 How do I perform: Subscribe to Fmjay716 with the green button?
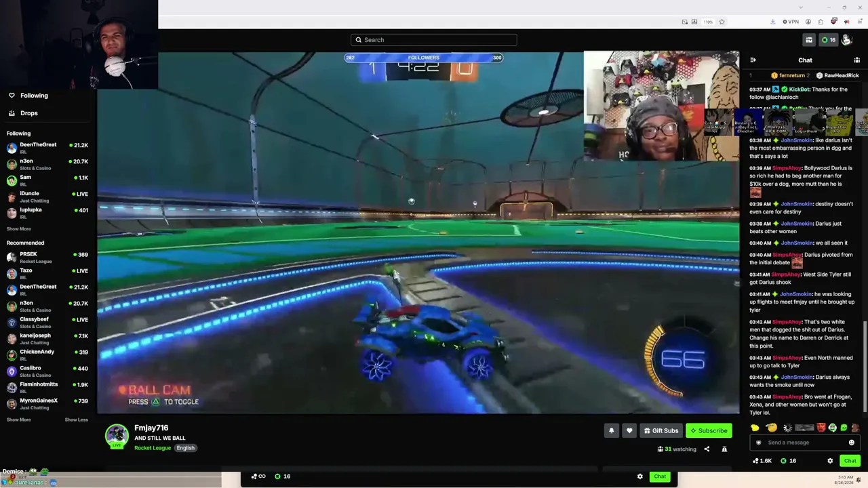coord(709,430)
